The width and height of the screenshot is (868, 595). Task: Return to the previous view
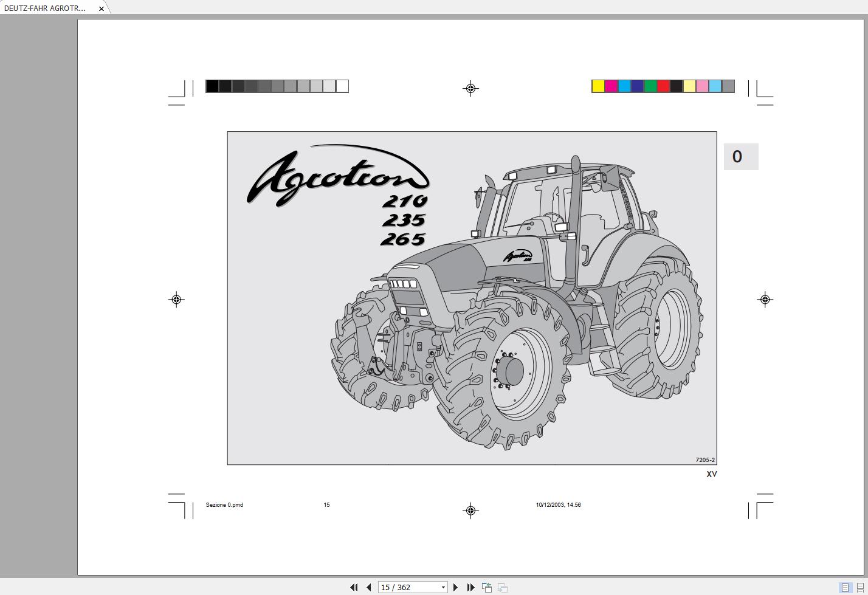(487, 587)
